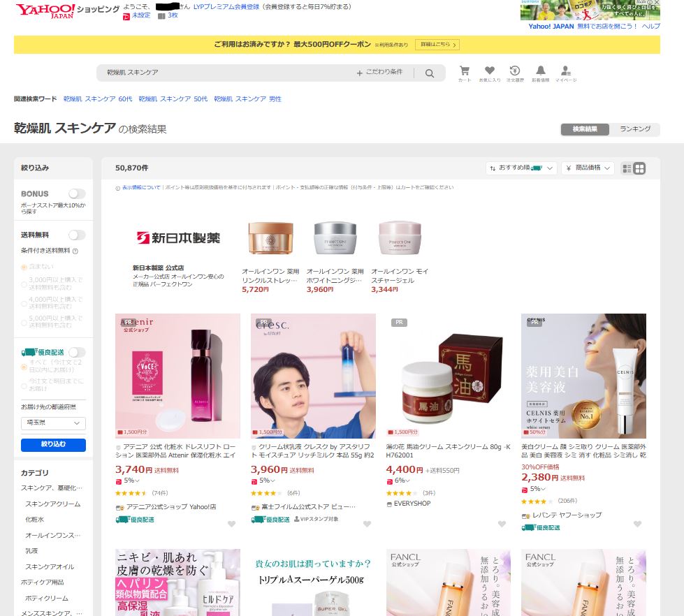Image resolution: width=684 pixels, height=616 pixels.
Task: Open アテニア公式ショップ Yahoo!店 store link
Action: [171, 507]
